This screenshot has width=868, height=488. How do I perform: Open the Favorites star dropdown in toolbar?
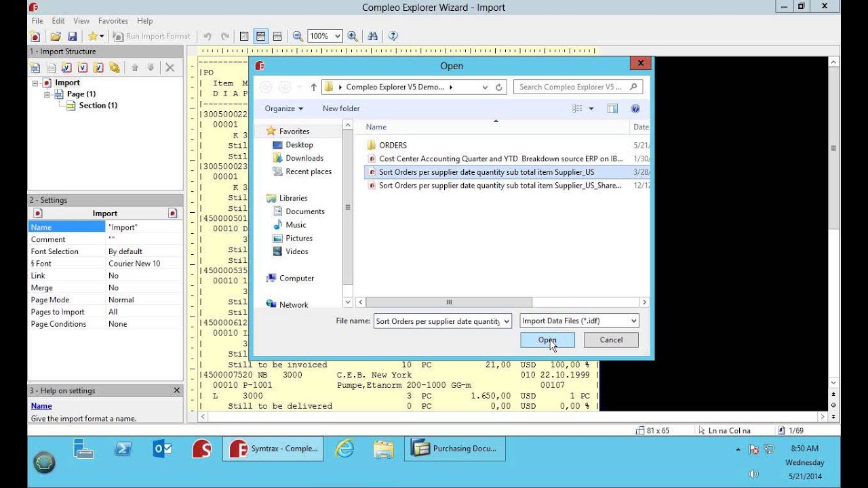click(x=96, y=36)
